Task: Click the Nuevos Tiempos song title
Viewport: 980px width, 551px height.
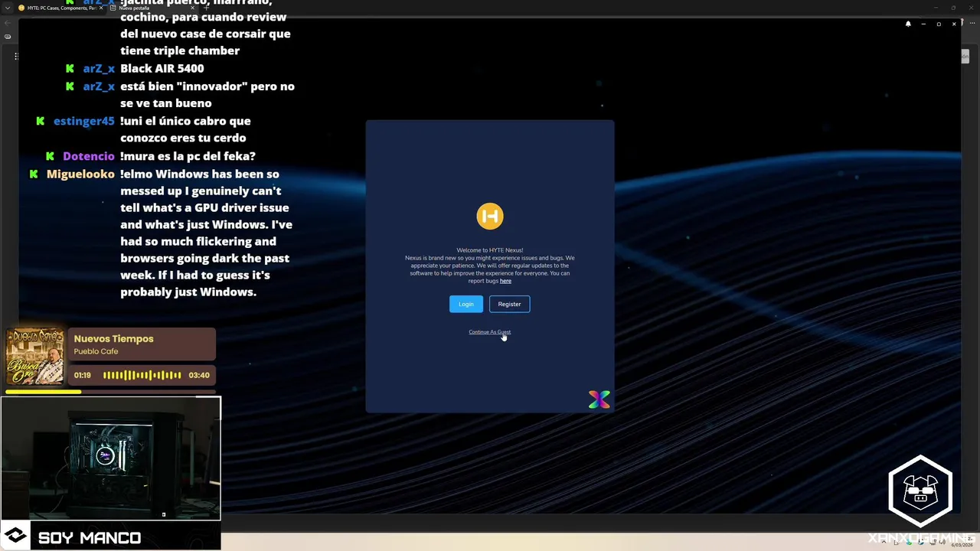Action: click(113, 338)
